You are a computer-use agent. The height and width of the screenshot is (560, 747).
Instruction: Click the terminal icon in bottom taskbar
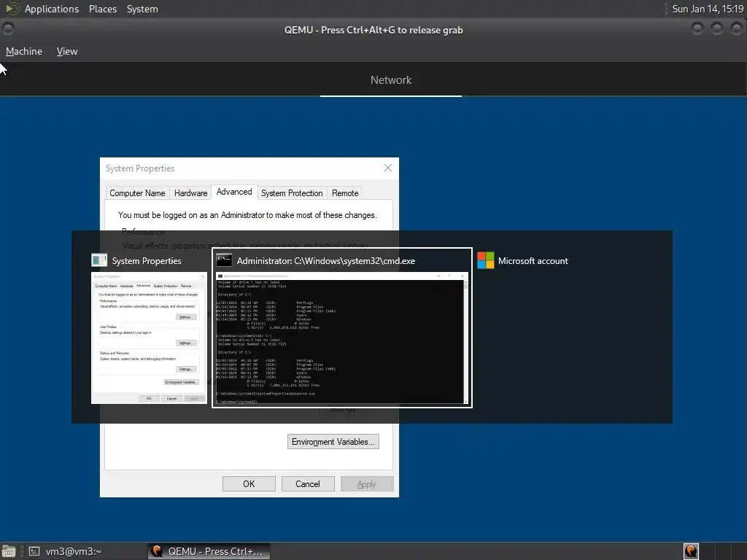click(34, 551)
